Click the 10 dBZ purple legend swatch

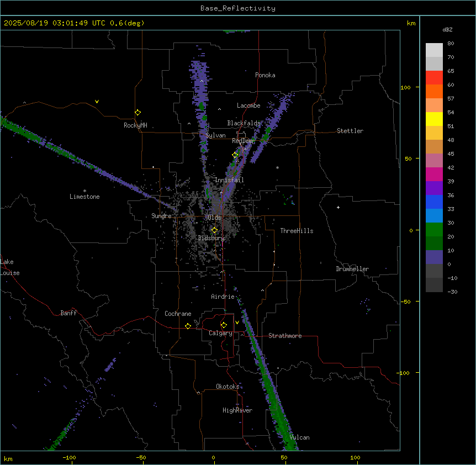pyautogui.click(x=434, y=257)
